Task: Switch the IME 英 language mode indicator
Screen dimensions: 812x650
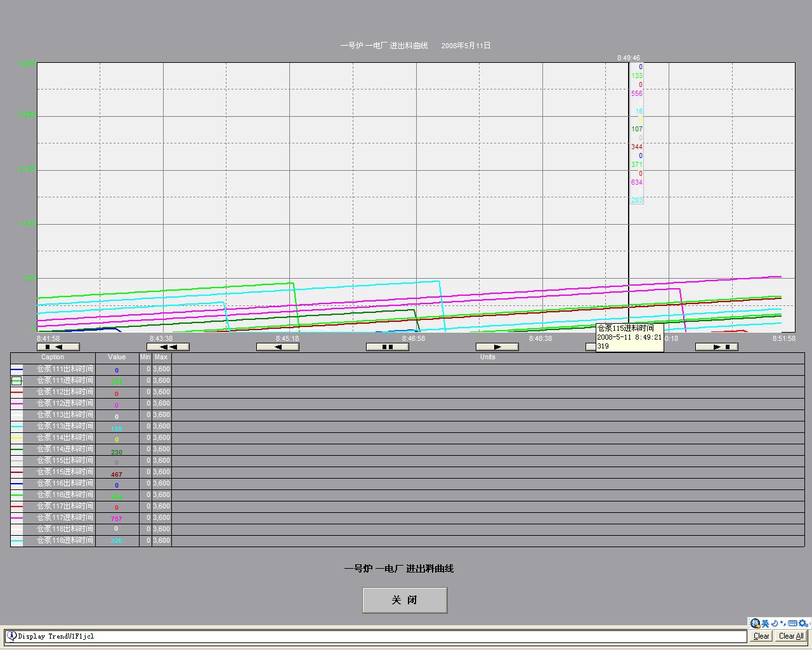Action: (765, 623)
